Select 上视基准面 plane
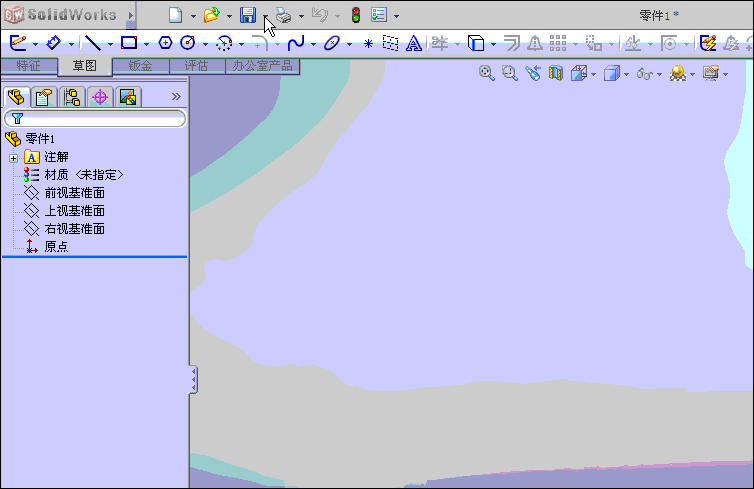Viewport: 754px width, 489px height. 75,211
